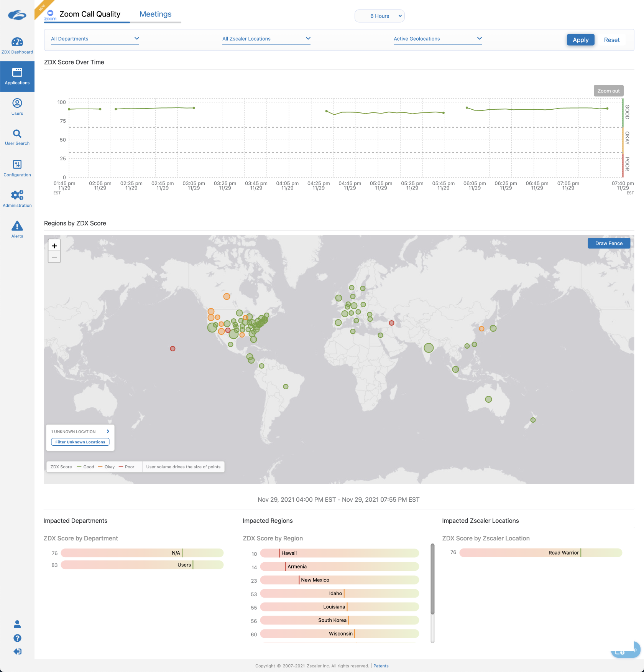This screenshot has height=672, width=644.
Task: Open the ZDX Dashboard icon
Action: (17, 42)
